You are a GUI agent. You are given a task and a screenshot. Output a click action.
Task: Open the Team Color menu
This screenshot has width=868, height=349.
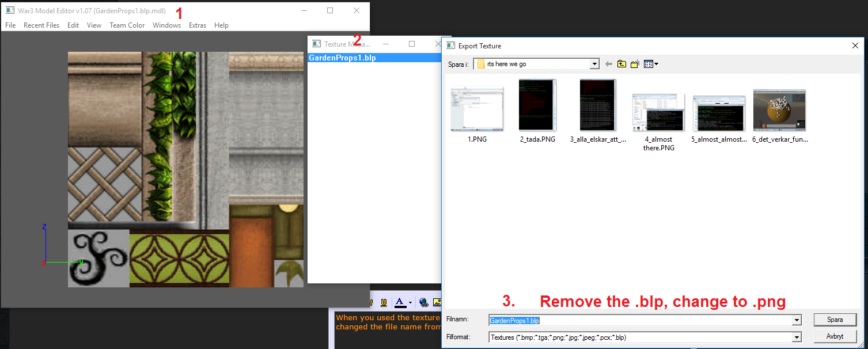[127, 25]
